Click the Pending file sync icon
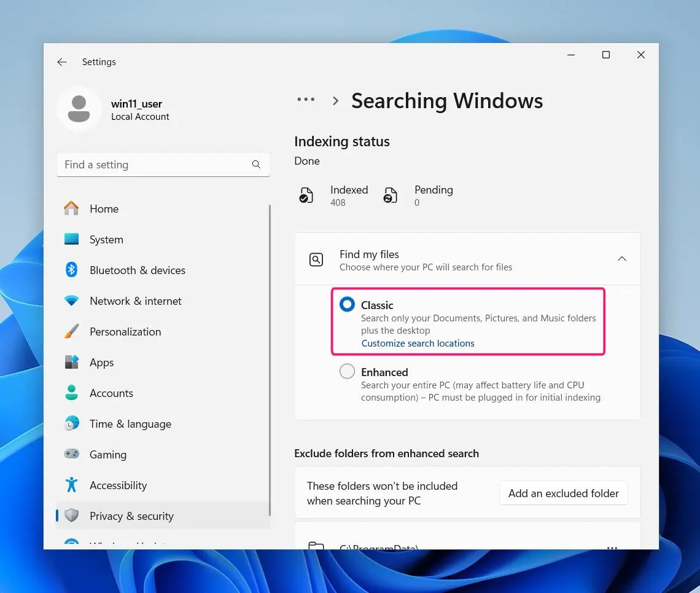700x593 pixels. (x=390, y=195)
